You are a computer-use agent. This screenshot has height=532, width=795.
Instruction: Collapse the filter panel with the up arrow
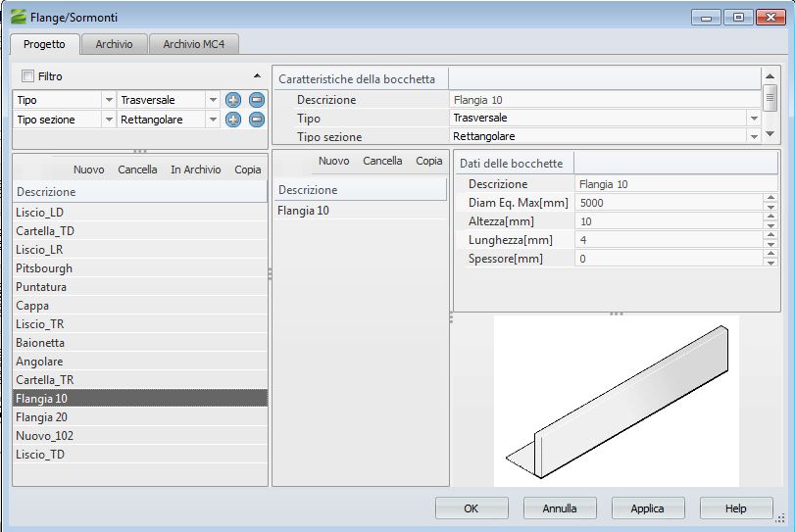click(257, 76)
